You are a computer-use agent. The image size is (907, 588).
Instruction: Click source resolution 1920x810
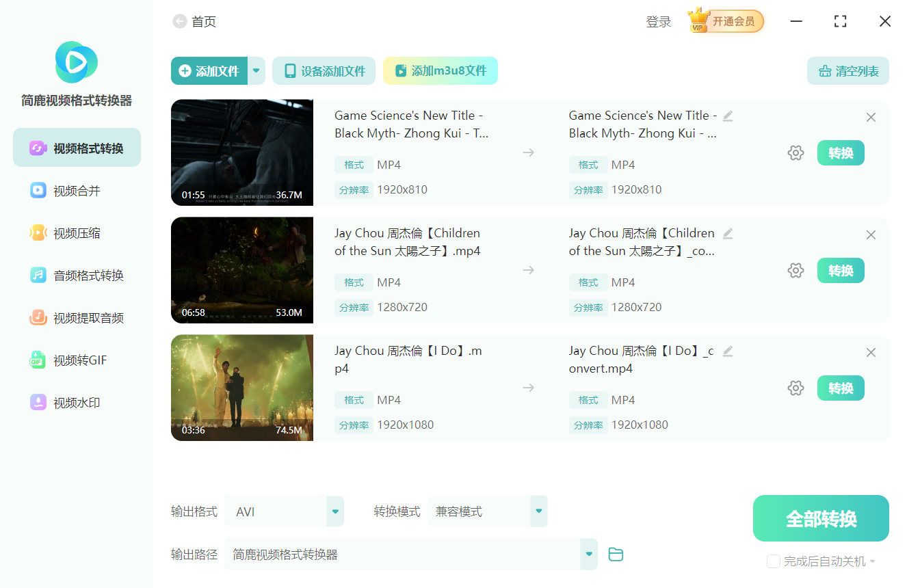pyautogui.click(x=402, y=189)
